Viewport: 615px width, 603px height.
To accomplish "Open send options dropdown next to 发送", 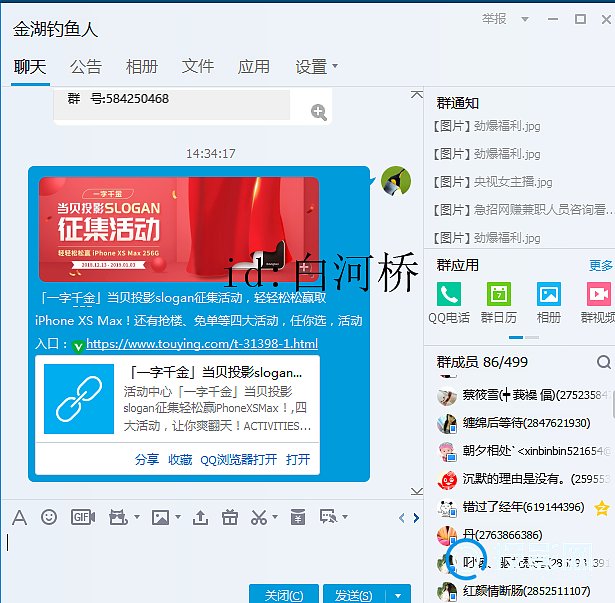I will click(x=398, y=596).
